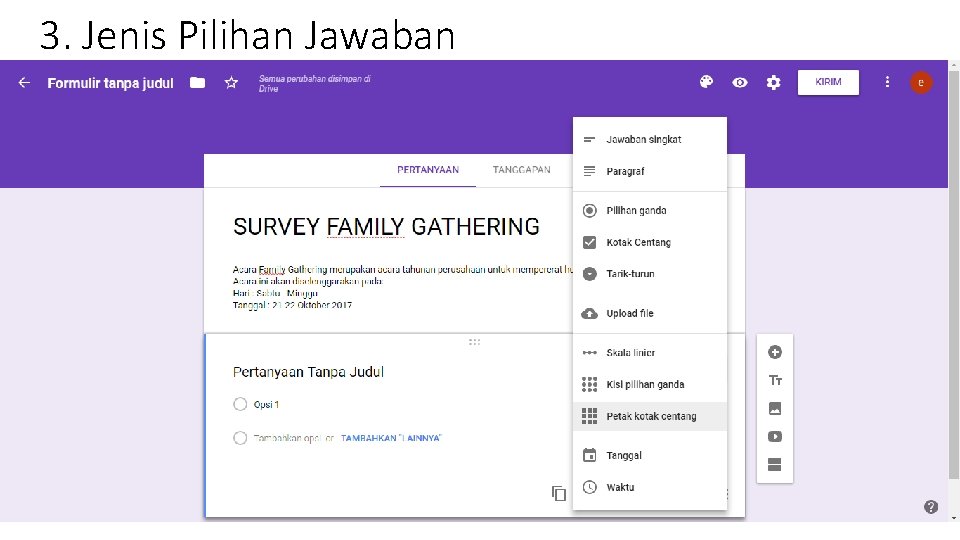Image resolution: width=960 pixels, height=540 pixels.
Task: Click the Pilihan ganda radio icon
Action: [589, 211]
